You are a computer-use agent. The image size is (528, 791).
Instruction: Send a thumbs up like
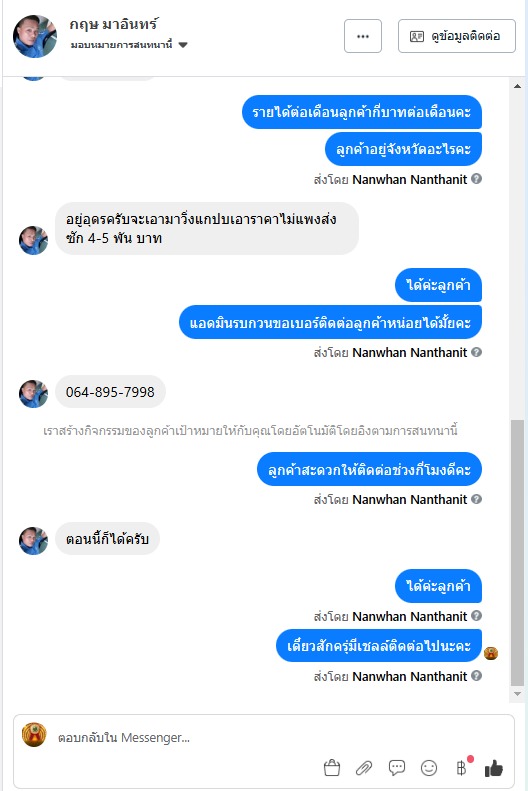point(494,768)
